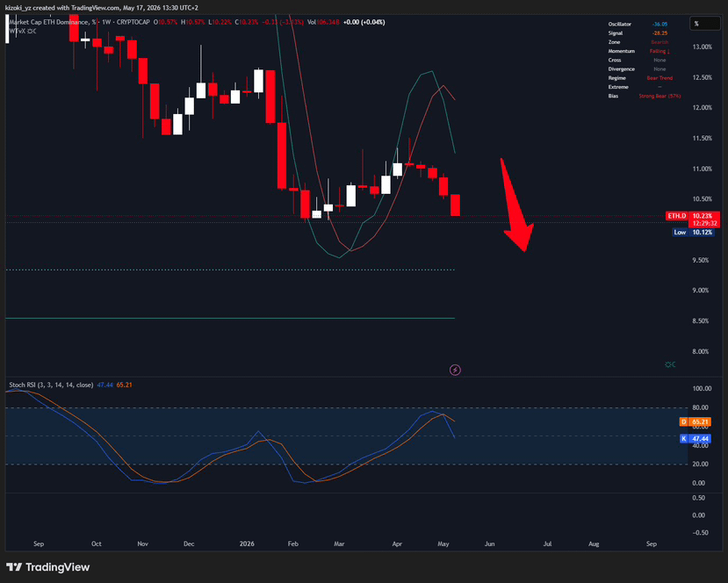Viewport: 728px width, 583px height.
Task: Click the 9.50% price axis label
Action: click(x=701, y=261)
